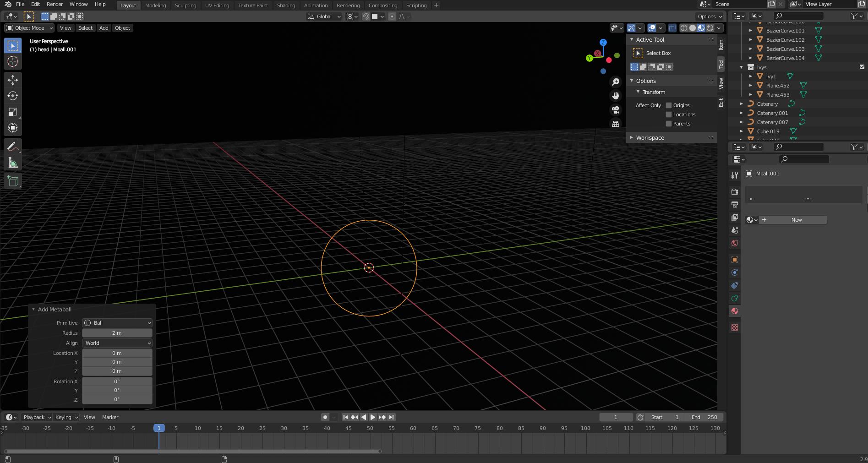Select the Move tool
Viewport: 868px width, 463px height.
pyautogui.click(x=13, y=80)
